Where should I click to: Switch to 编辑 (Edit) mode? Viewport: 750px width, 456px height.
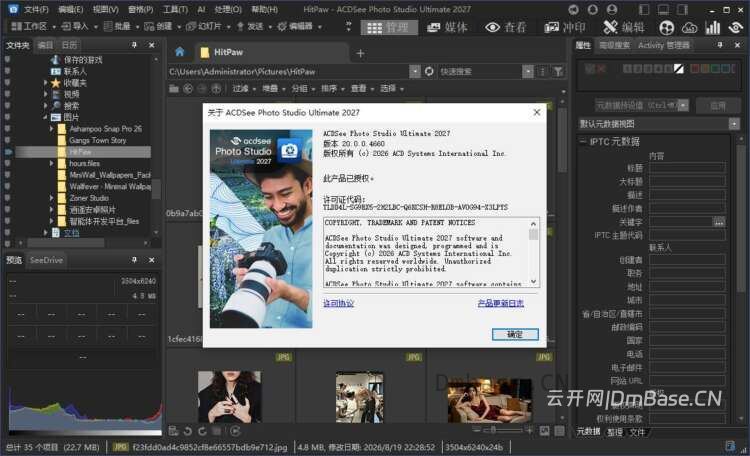coord(623,27)
